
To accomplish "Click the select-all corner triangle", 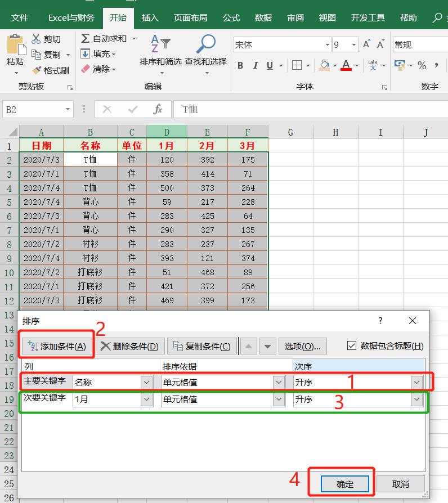I will coord(12,132).
